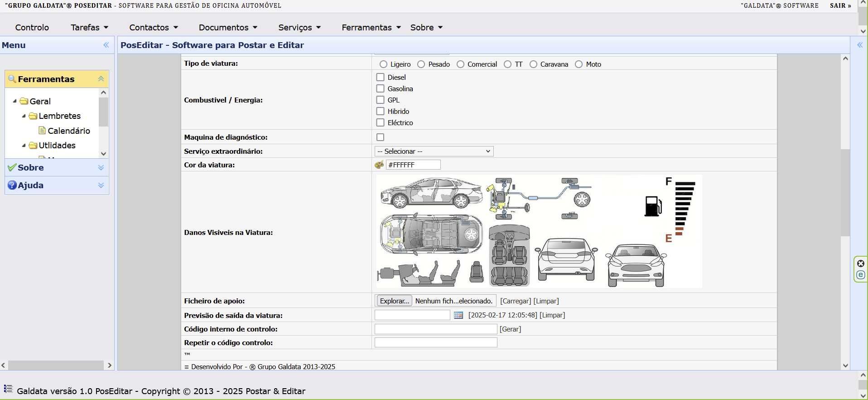The width and height of the screenshot is (868, 400).
Task: Select the car side-view damage diagram
Action: (431, 193)
